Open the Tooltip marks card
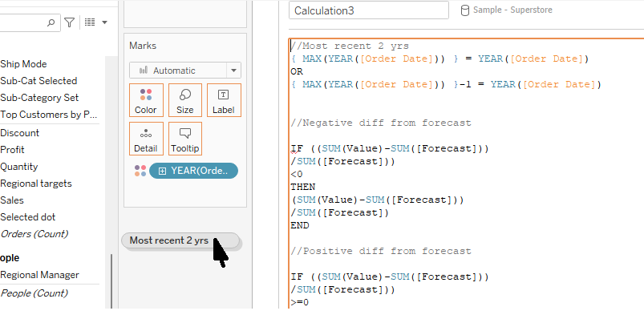This screenshot has width=644, height=327. 185,139
